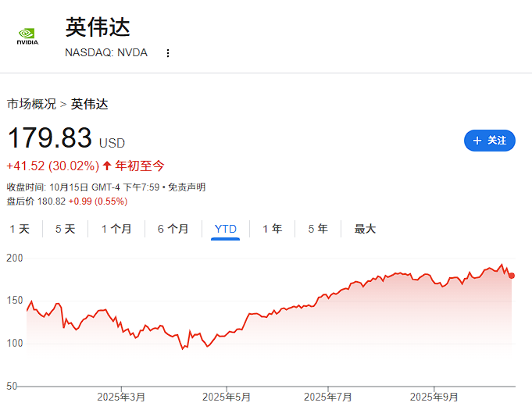Switch to the 6 个月 tab

point(173,229)
